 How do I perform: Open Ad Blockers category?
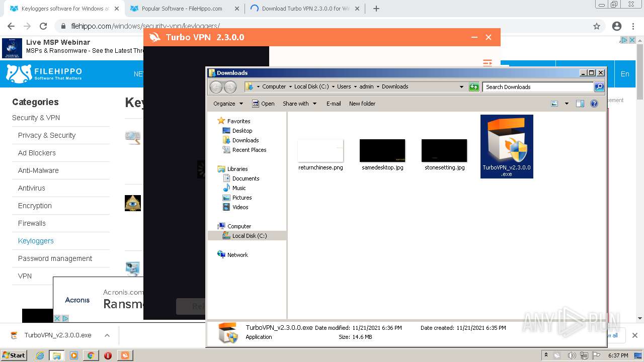37,153
